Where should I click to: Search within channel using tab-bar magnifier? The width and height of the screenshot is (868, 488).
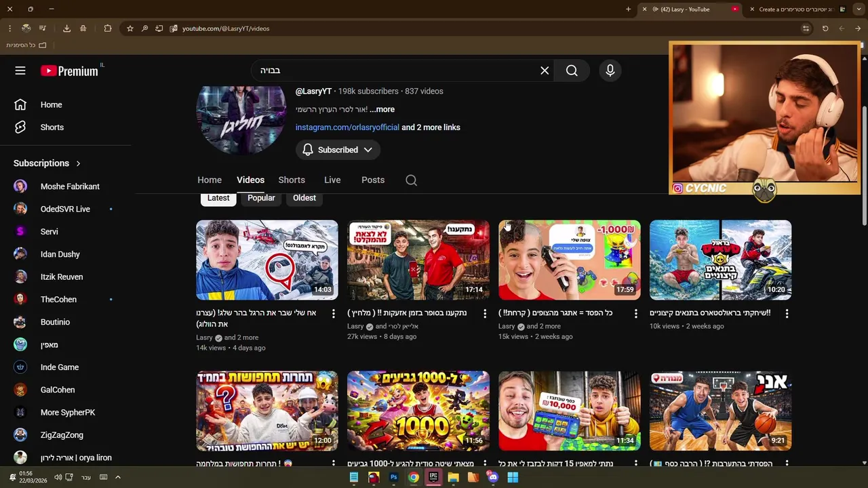[411, 180]
